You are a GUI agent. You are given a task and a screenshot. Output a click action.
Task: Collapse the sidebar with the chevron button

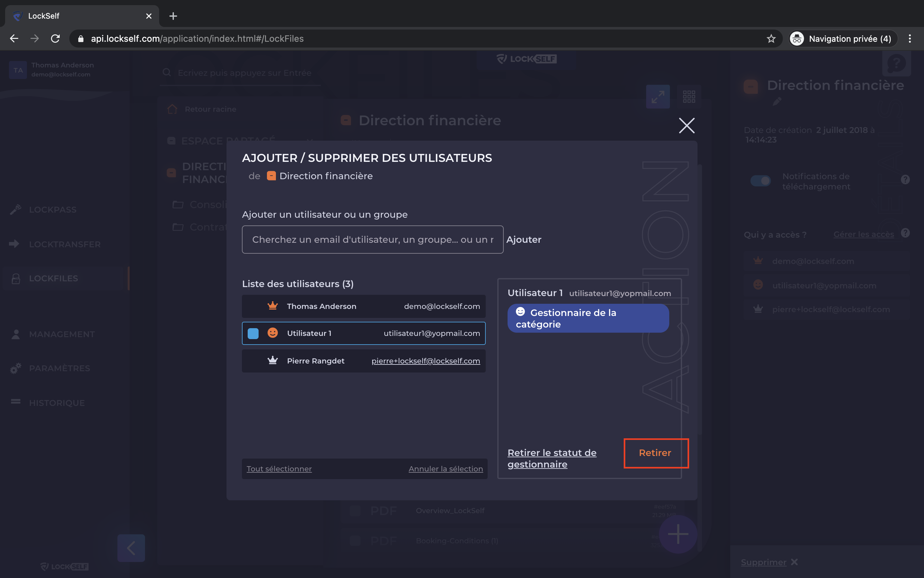(x=131, y=548)
